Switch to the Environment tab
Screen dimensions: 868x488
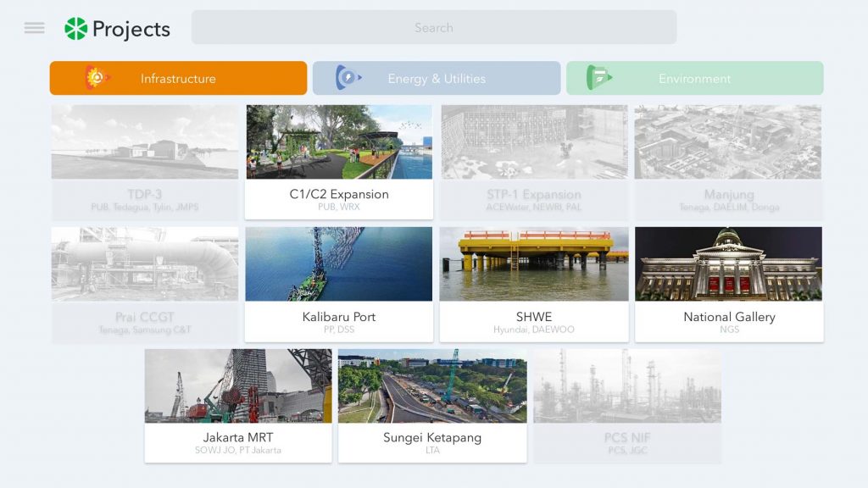pos(695,78)
